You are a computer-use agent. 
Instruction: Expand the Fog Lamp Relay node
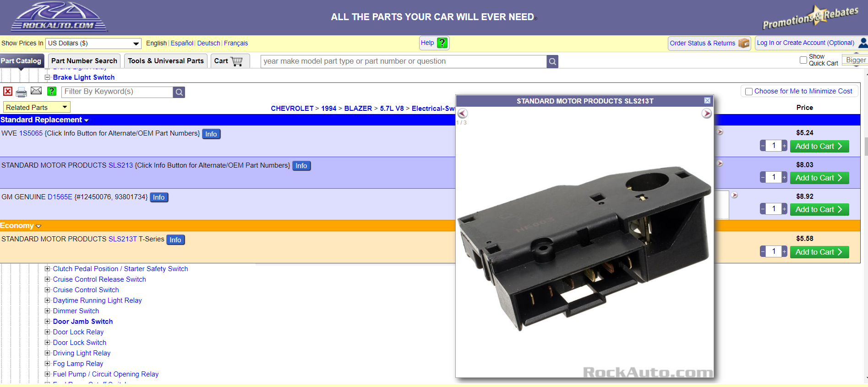47,364
